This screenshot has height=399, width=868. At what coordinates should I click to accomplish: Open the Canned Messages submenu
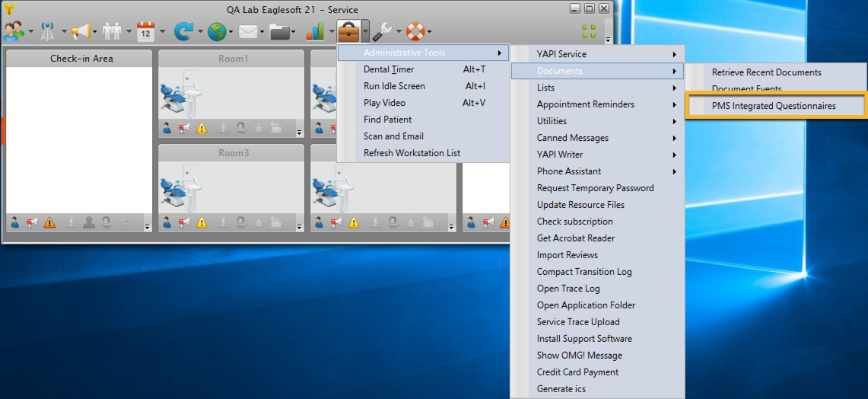[597, 137]
